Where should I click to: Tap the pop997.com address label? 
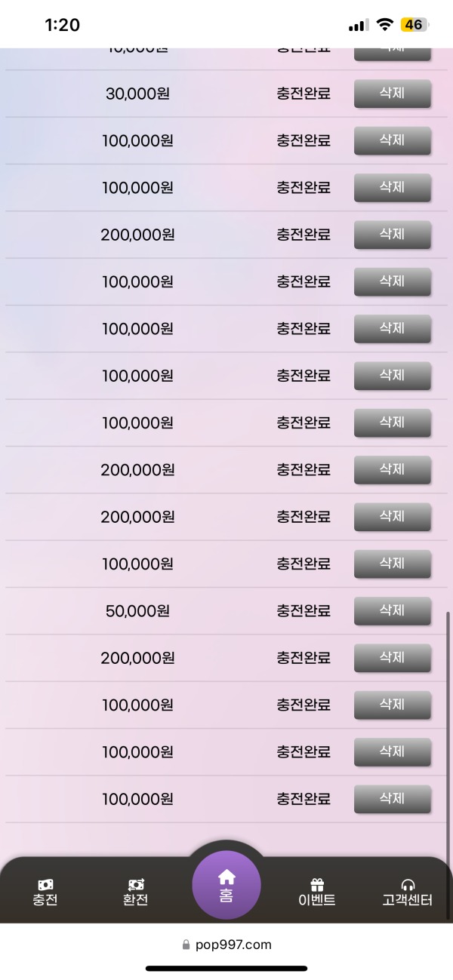click(x=234, y=945)
